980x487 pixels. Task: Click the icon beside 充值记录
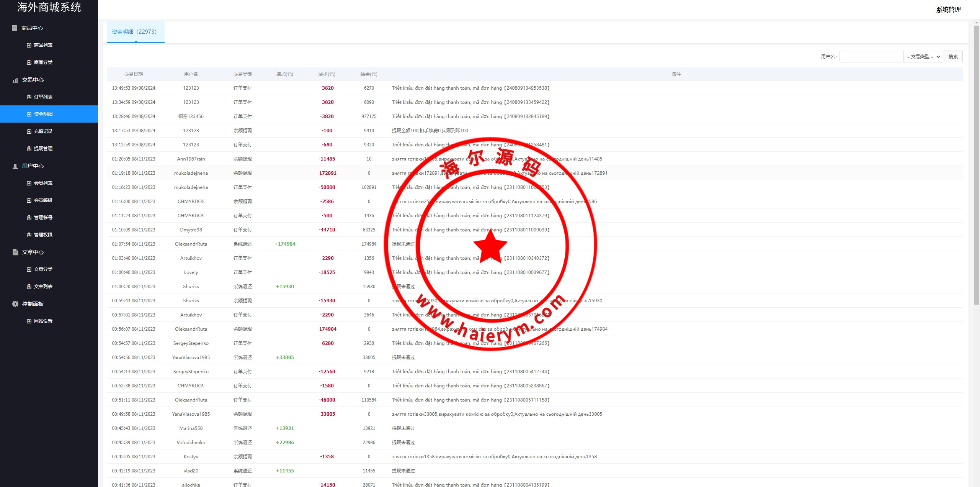[29, 131]
